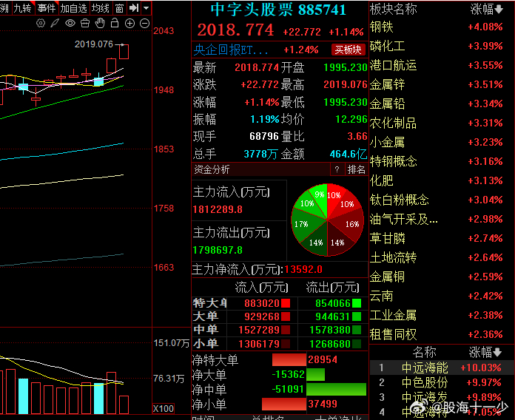Sort stock list by 涨幅 arrow

click(497, 353)
